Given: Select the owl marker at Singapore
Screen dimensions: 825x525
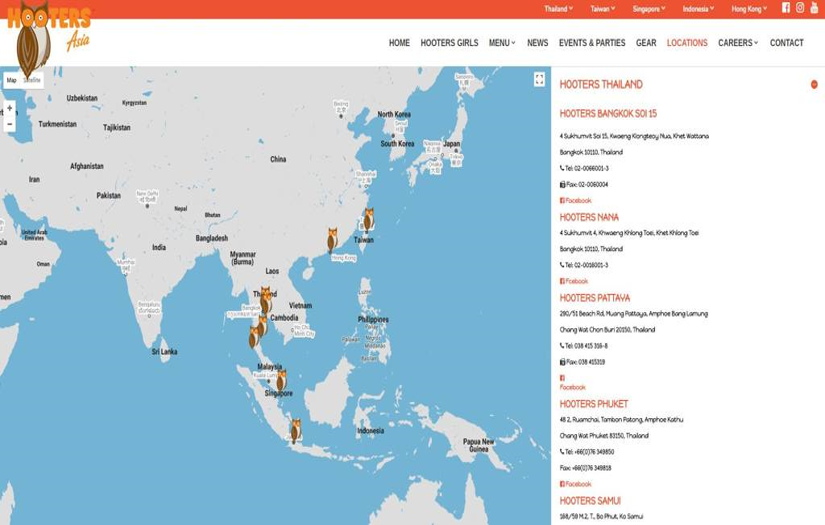Looking at the screenshot, I should (x=281, y=381).
